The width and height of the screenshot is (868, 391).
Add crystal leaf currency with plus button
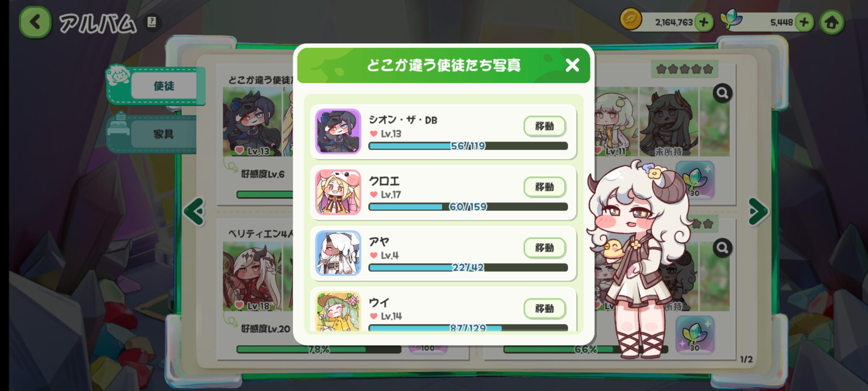pyautogui.click(x=804, y=22)
